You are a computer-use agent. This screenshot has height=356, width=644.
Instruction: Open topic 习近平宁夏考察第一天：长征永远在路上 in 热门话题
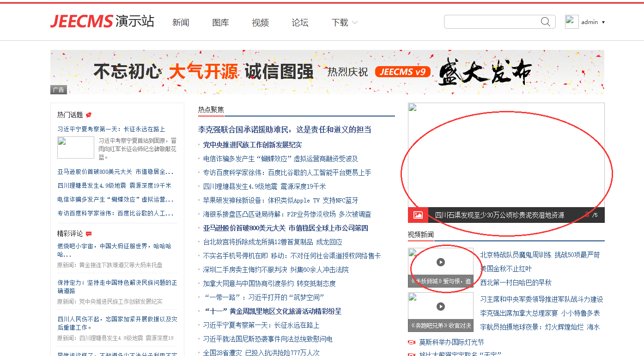click(x=111, y=129)
